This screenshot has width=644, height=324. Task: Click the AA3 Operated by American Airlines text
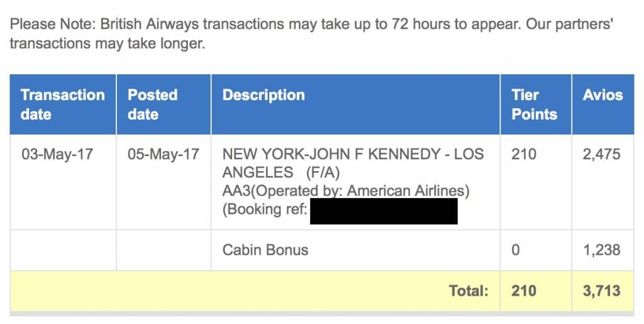(x=346, y=191)
